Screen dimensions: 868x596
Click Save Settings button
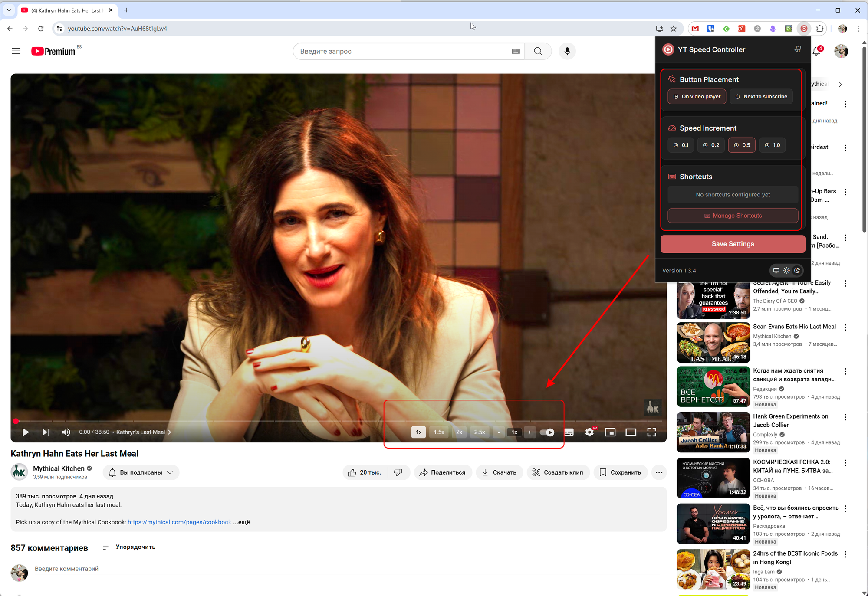click(733, 244)
